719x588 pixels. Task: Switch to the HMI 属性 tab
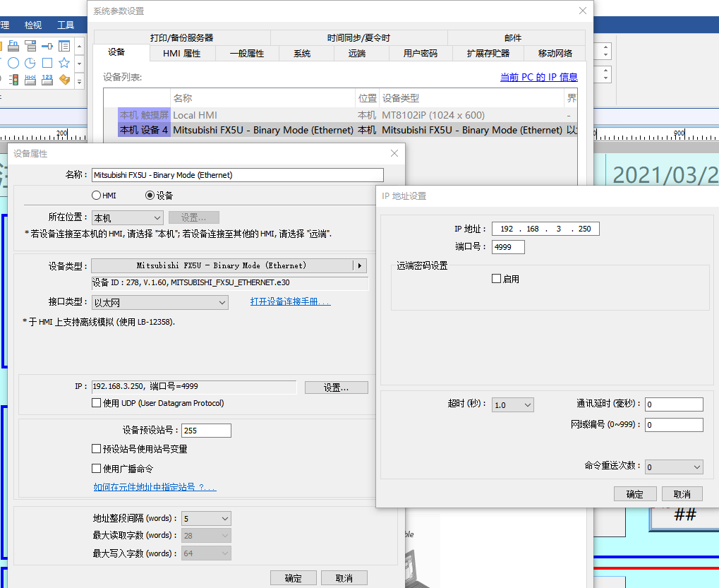181,54
